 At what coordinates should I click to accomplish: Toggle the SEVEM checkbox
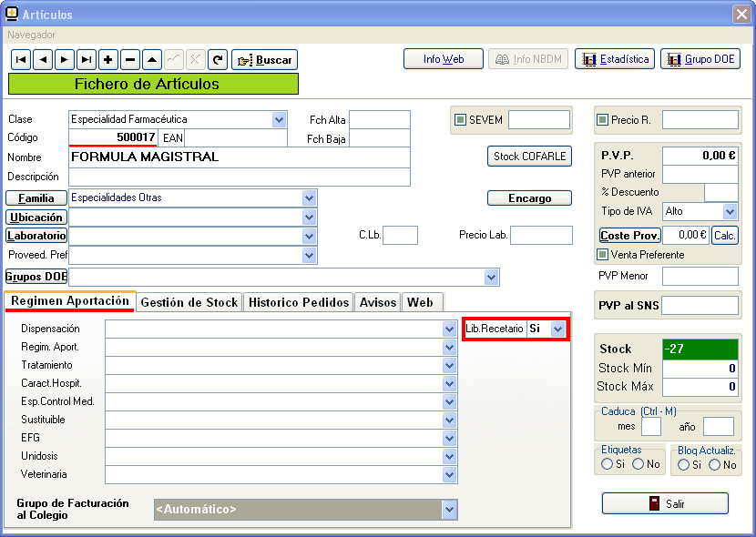pyautogui.click(x=461, y=120)
